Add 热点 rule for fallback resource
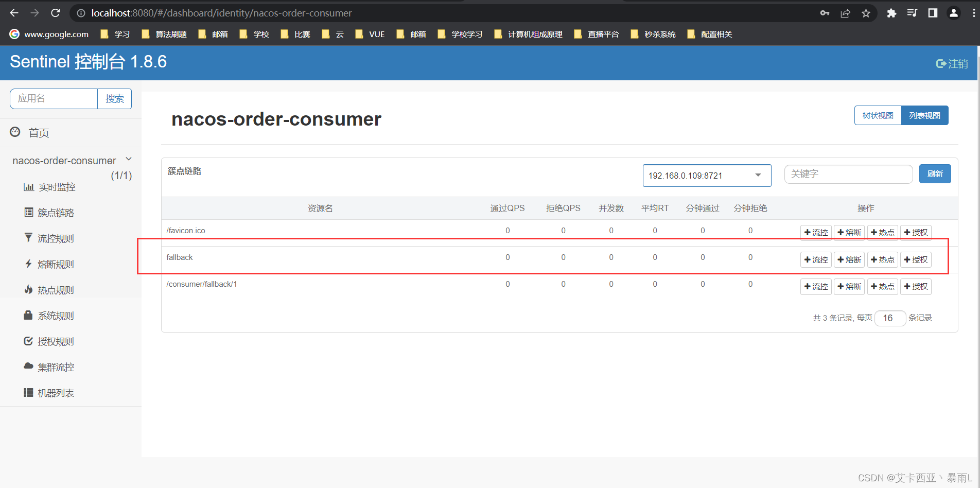Screen dimensions: 980x488 [x=882, y=260]
